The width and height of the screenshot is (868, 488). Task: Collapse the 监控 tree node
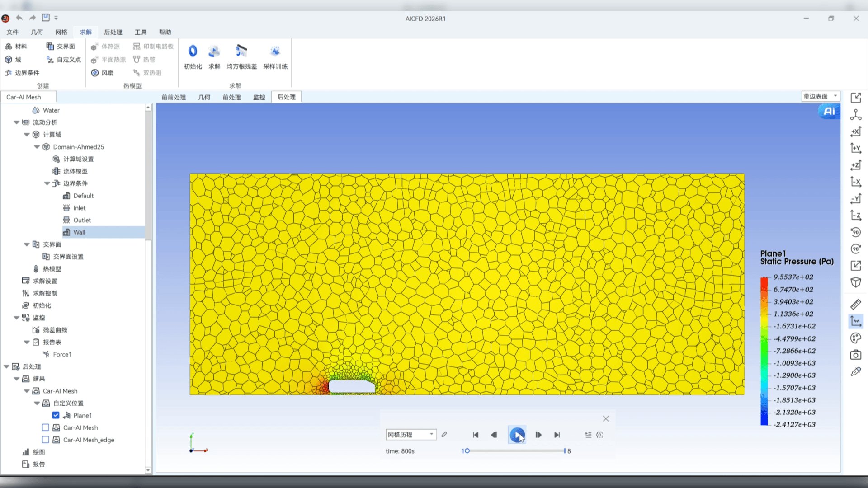(x=17, y=318)
